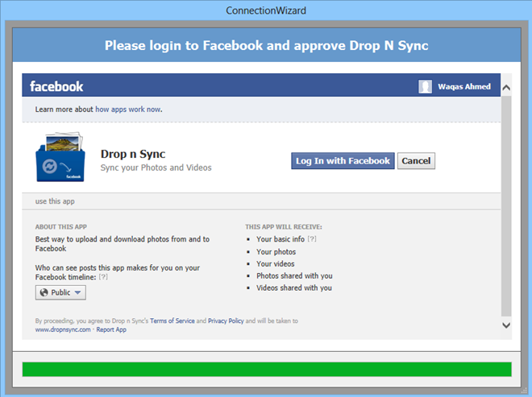Click the 'Please login to Facebook' banner heading

(266, 45)
